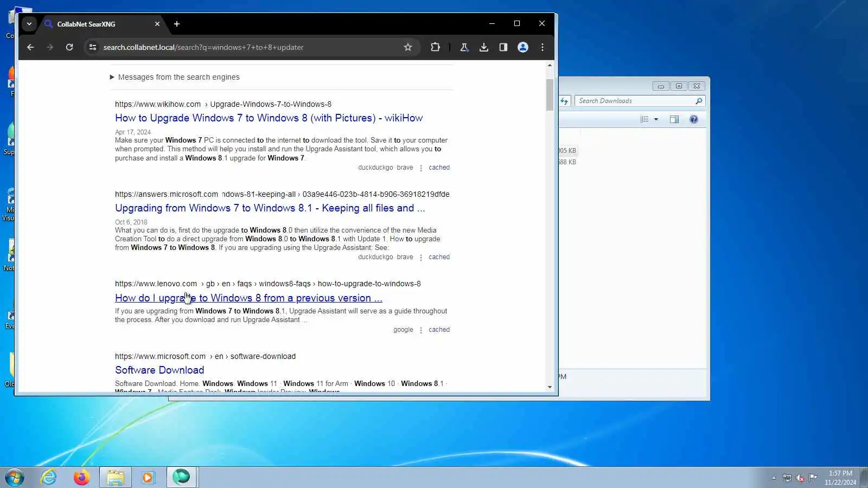Screen dimensions: 868x488
Task: Open the browser profile menu
Action: 523,47
